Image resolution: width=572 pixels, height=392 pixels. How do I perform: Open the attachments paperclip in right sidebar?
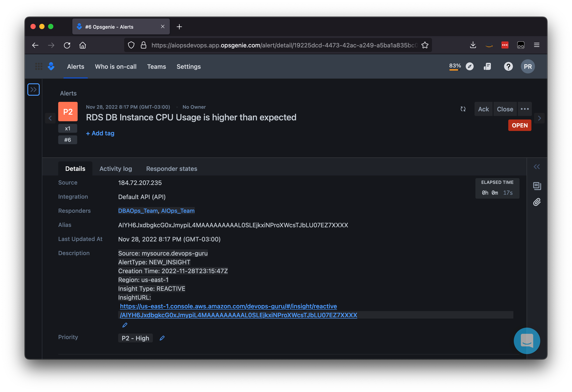click(x=537, y=202)
